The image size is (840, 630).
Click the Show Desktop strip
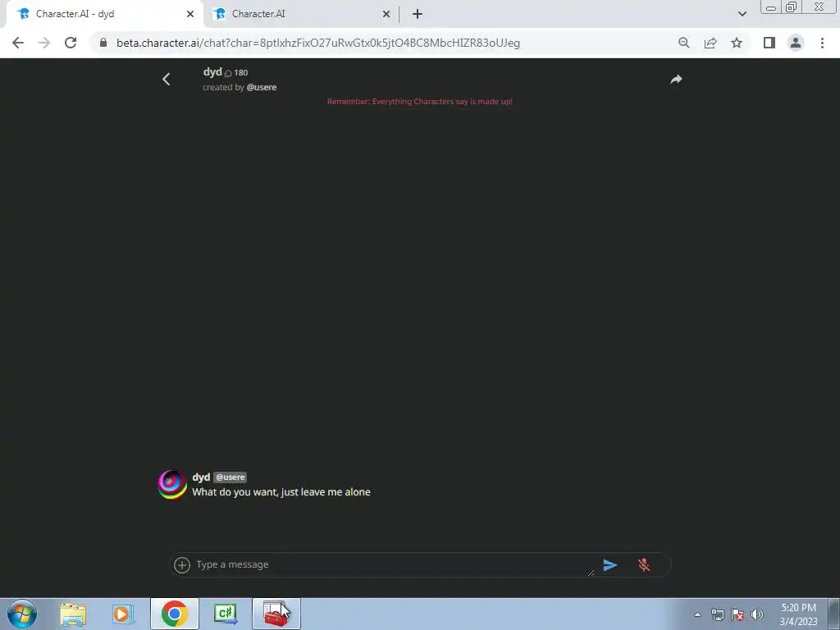(x=834, y=614)
